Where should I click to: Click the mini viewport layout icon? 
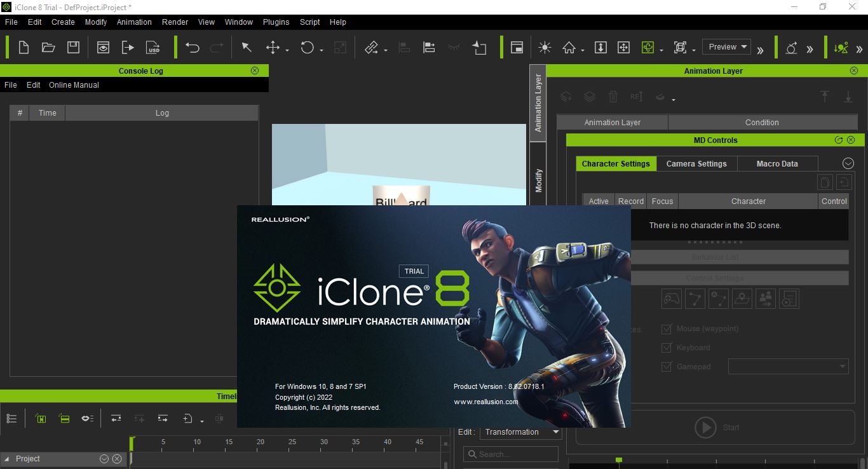[517, 48]
